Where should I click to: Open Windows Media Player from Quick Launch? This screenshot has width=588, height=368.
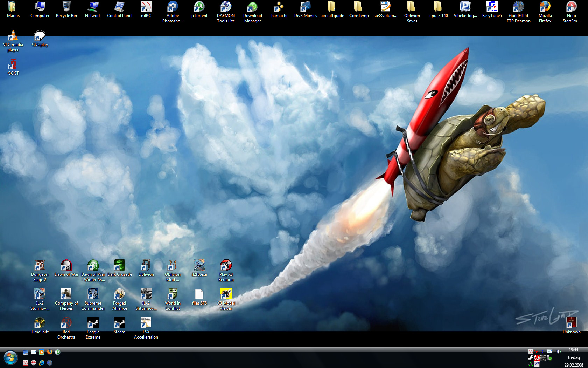click(x=42, y=352)
